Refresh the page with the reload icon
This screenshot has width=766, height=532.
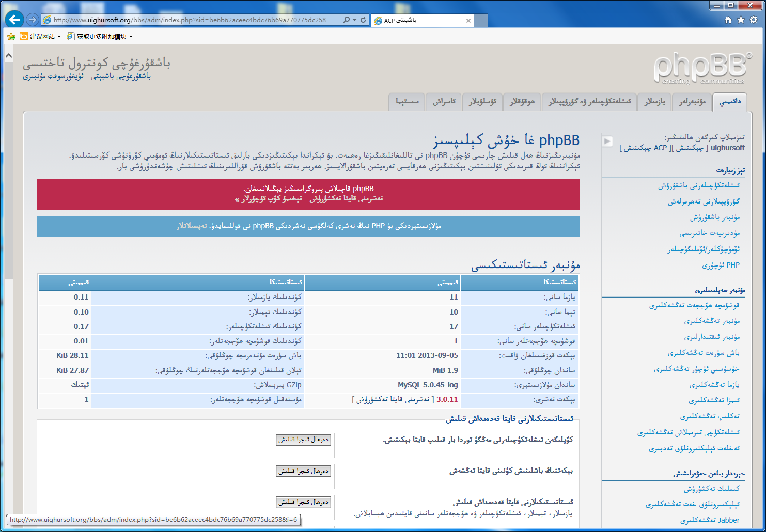tap(363, 20)
